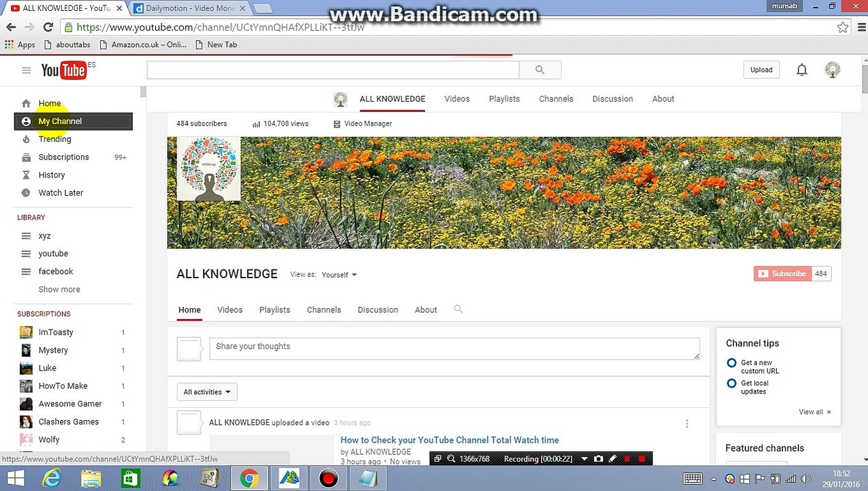868x491 pixels.
Task: Open My Channel in sidebar
Action: 74,121
